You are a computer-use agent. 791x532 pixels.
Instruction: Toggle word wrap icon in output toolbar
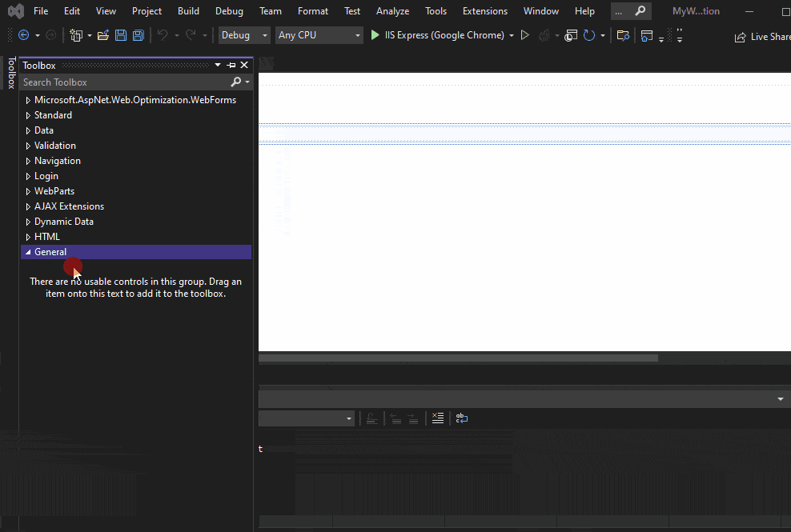[462, 418]
